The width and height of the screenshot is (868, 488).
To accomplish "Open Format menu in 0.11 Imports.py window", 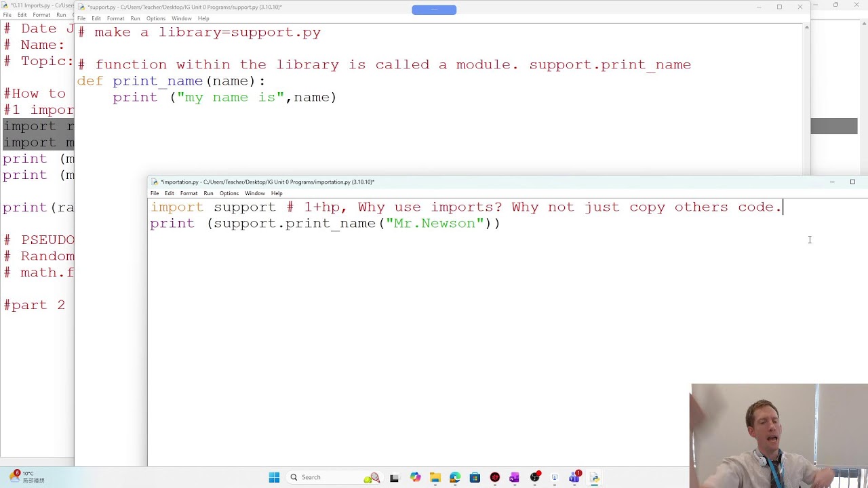I will click(x=41, y=15).
